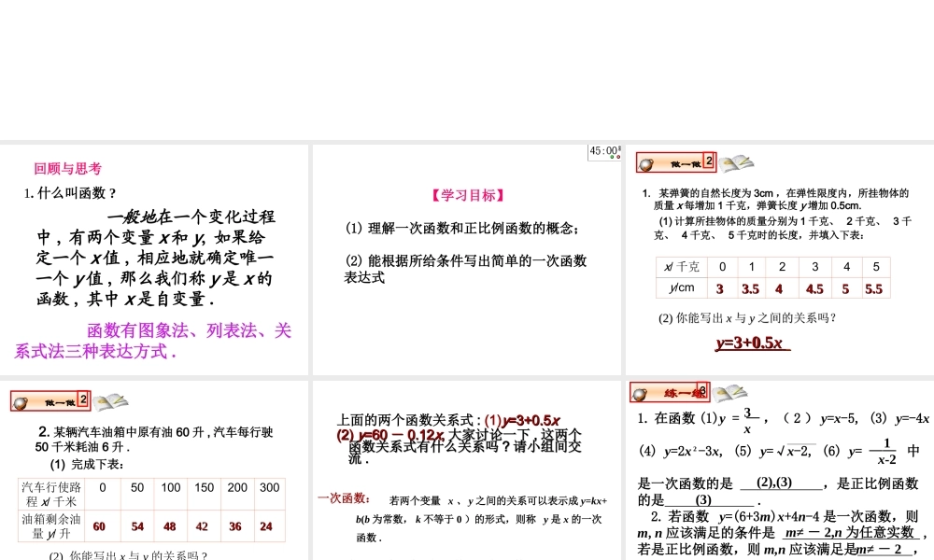Select the 回顾与思考 slide thumbnail
The height and width of the screenshot is (560, 934).
[154, 259]
